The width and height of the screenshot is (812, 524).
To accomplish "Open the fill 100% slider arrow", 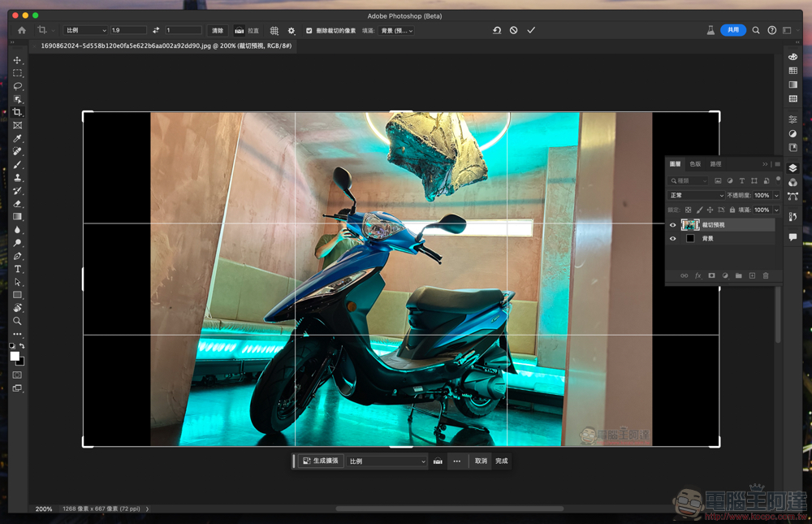I will click(776, 210).
